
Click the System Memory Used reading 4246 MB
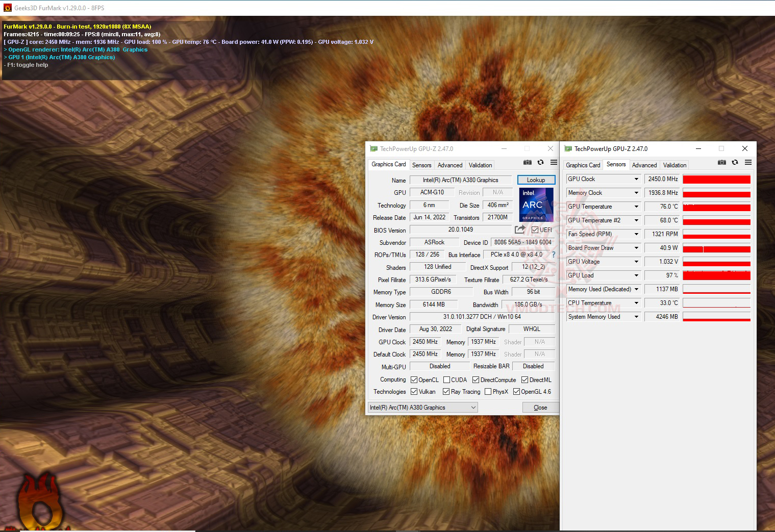tap(662, 317)
